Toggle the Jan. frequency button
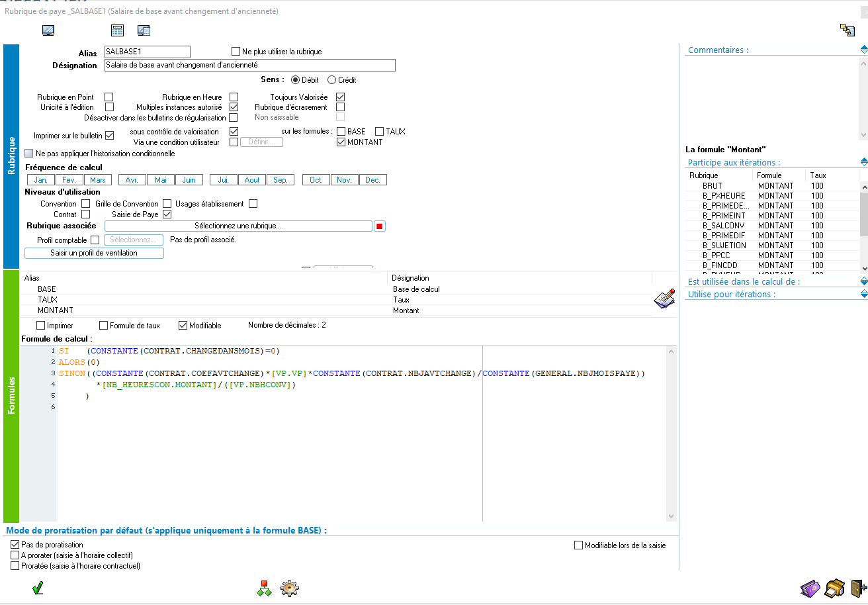Image resolution: width=868 pixels, height=605 pixels. point(41,180)
